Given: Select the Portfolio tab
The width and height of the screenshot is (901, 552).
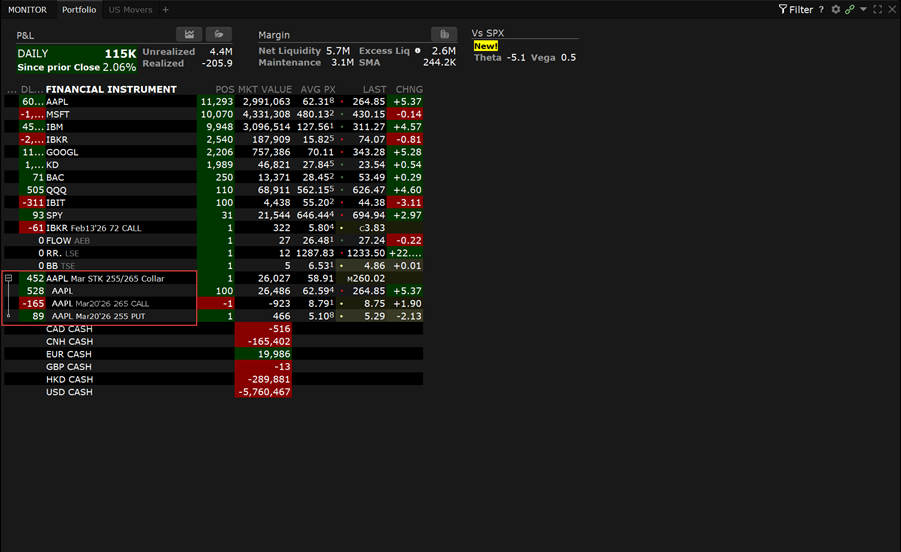Looking at the screenshot, I should [79, 9].
